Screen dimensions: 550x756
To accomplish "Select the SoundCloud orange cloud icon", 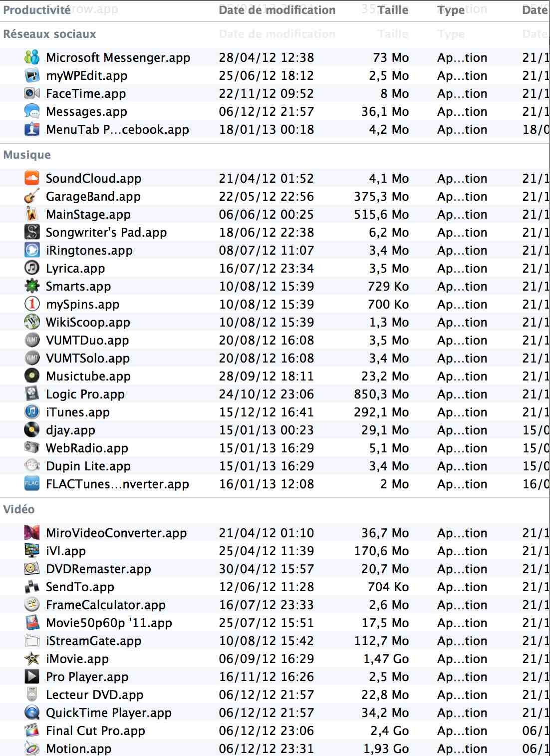I will click(x=32, y=178).
